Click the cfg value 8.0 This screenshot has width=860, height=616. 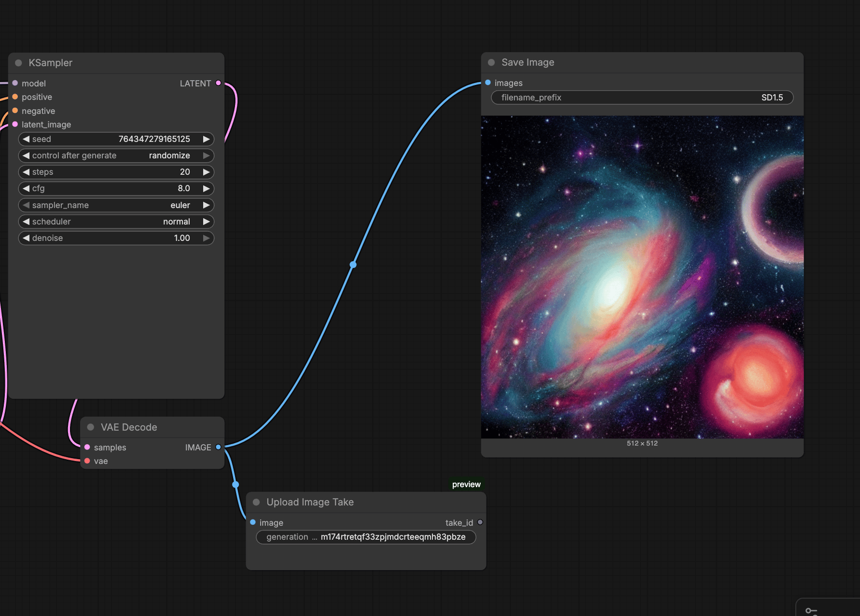tap(184, 188)
